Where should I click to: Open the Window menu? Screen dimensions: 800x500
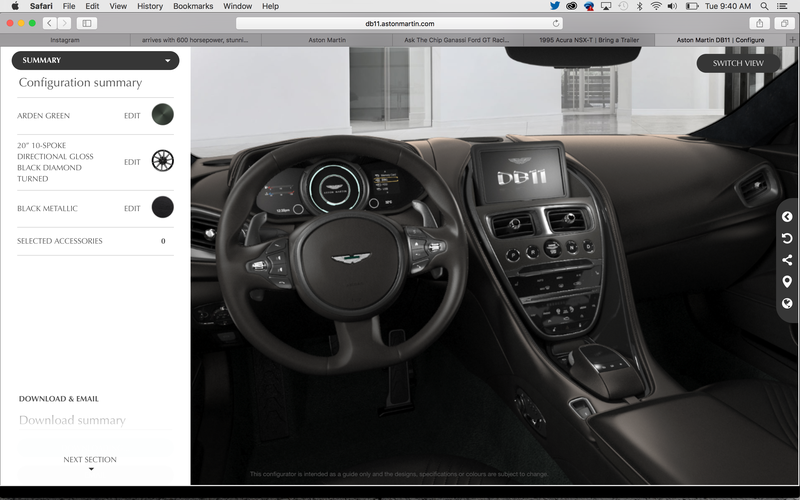click(x=237, y=6)
